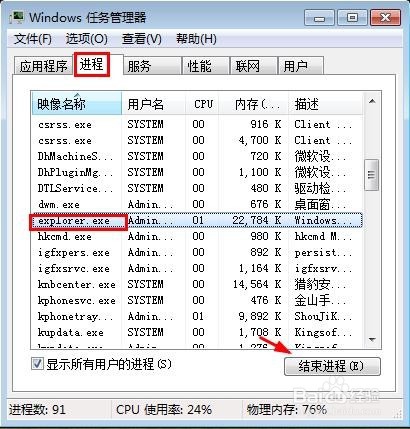Image resolution: width=410 pixels, height=429 pixels.
Task: Sort processes by CPU column
Action: click(203, 104)
